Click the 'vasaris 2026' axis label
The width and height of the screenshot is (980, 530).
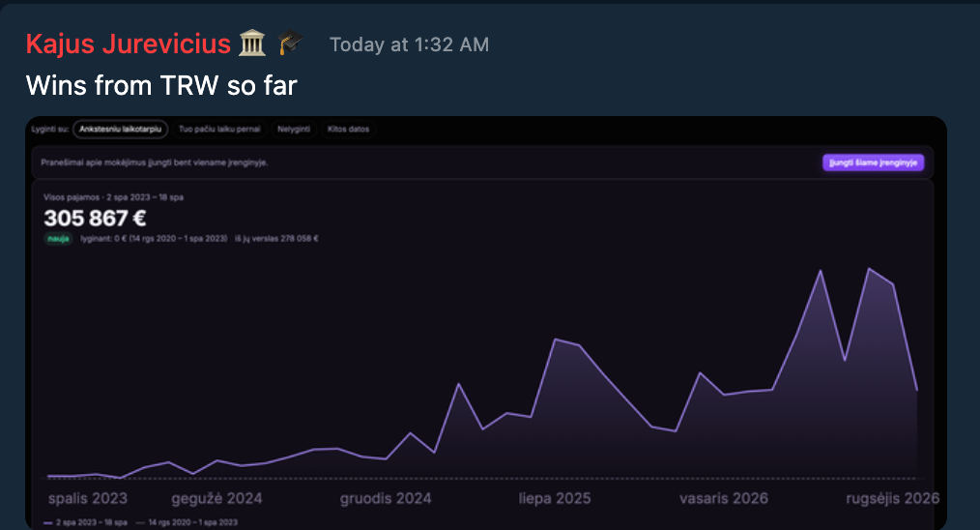coord(724,498)
